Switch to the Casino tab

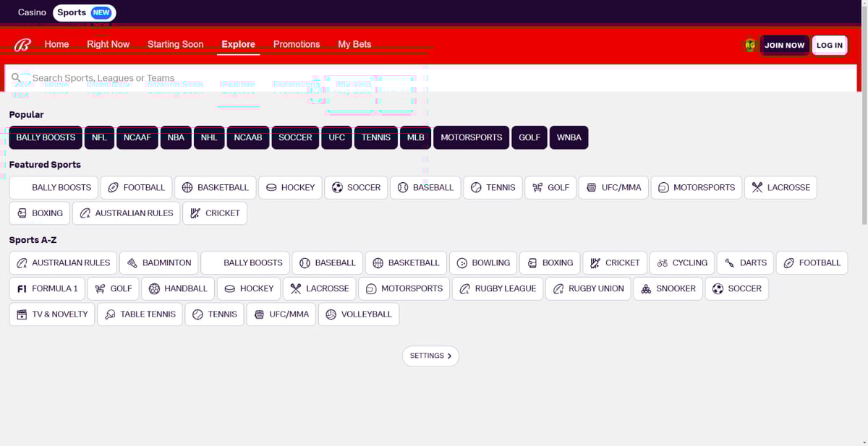click(32, 12)
